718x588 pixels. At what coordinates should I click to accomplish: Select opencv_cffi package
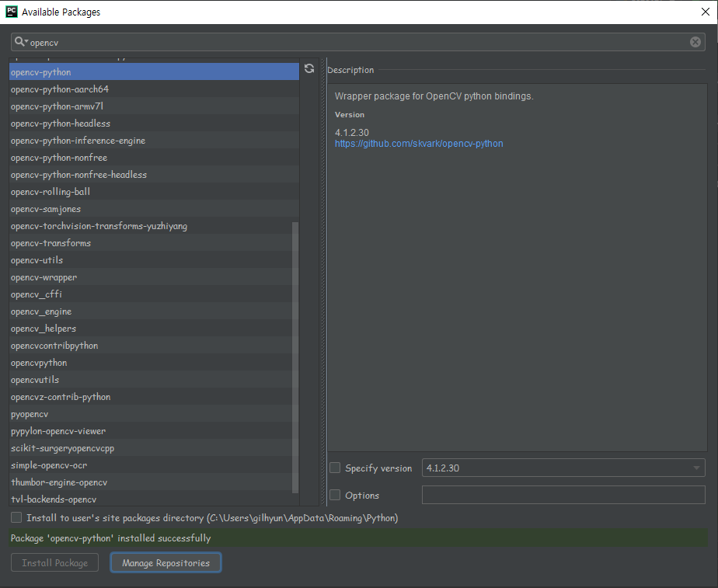click(150, 294)
